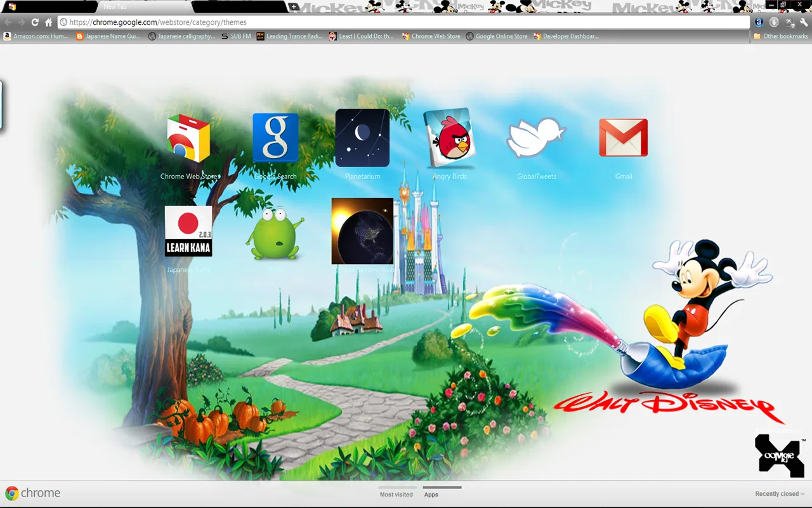Click the extension icon left of the wrench
812x508 pixels.
(790, 22)
